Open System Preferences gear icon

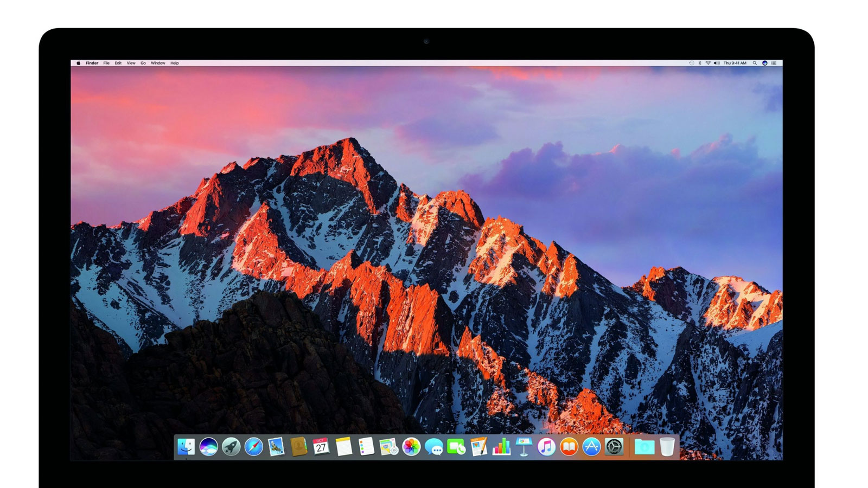pos(614,447)
